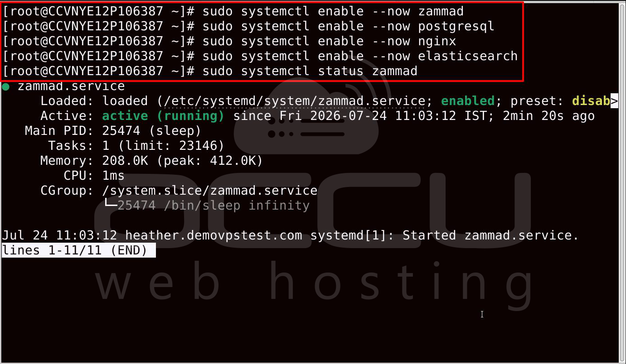Click the /etc/systemd/system/zammad.service path
This screenshot has height=364, width=626.
296,101
